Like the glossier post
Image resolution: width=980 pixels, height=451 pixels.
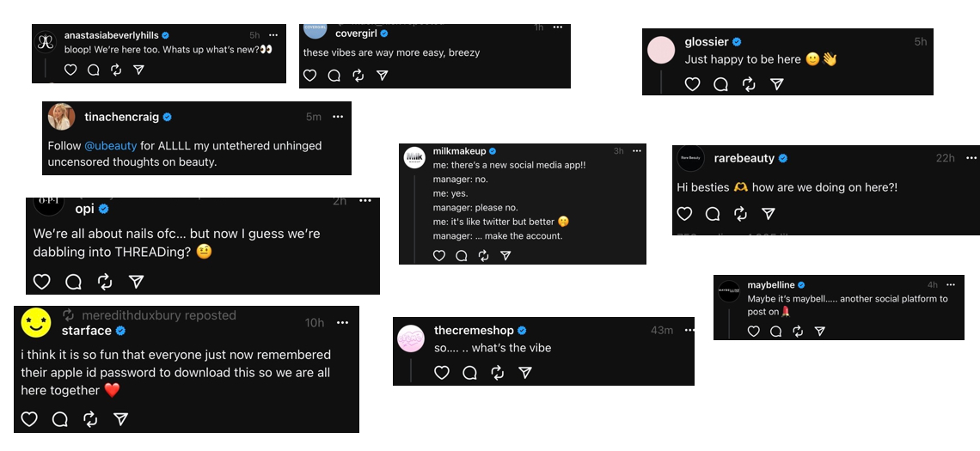click(x=692, y=83)
